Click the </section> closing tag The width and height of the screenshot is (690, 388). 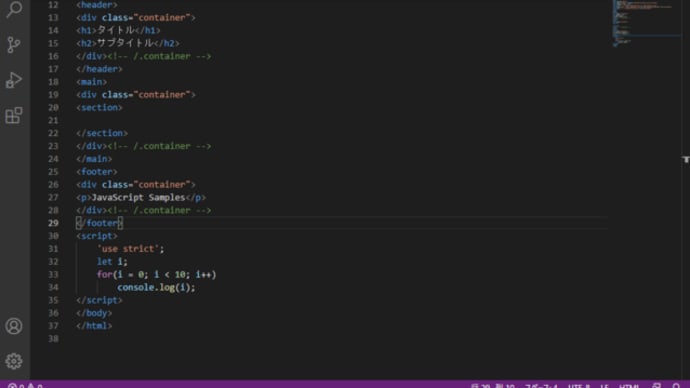click(102, 133)
